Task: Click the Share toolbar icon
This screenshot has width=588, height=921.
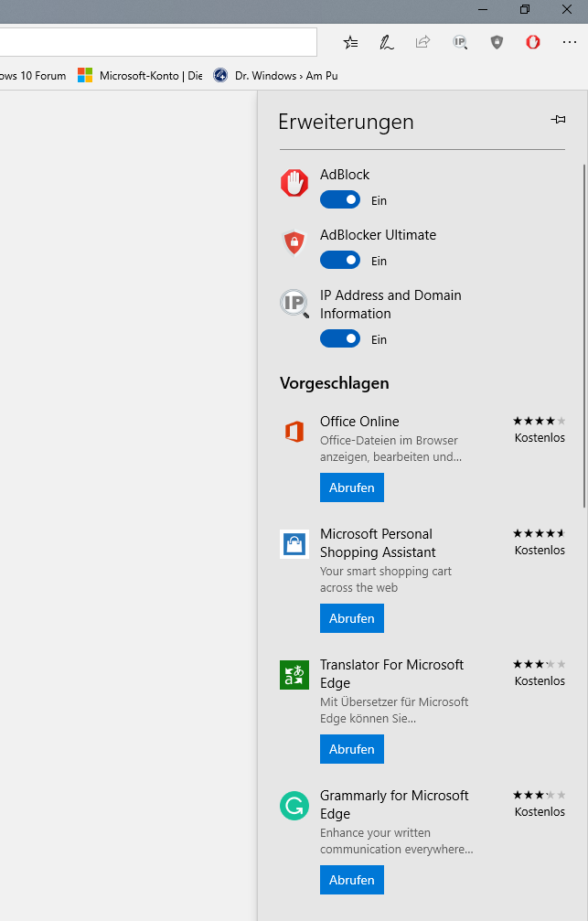Action: [x=422, y=42]
